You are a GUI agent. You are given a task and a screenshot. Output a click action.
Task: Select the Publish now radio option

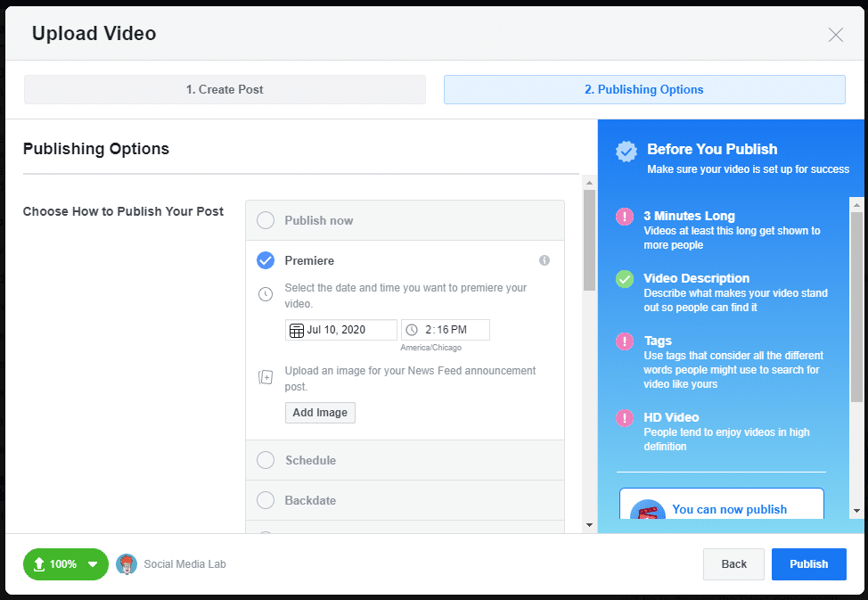click(266, 220)
